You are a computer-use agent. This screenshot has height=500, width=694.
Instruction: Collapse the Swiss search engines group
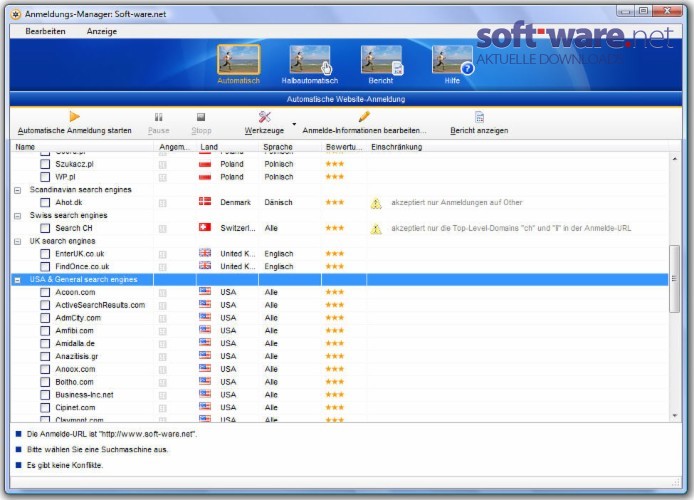(x=18, y=216)
